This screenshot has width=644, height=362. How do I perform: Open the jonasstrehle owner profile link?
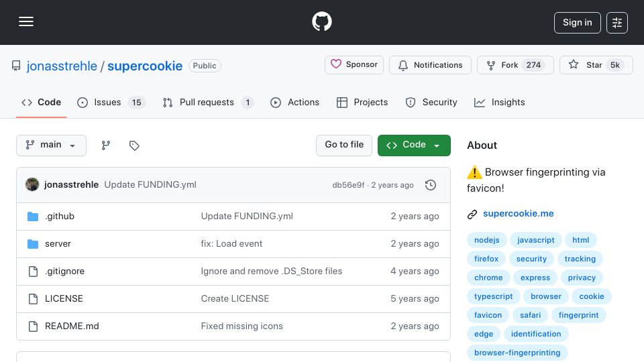62,66
